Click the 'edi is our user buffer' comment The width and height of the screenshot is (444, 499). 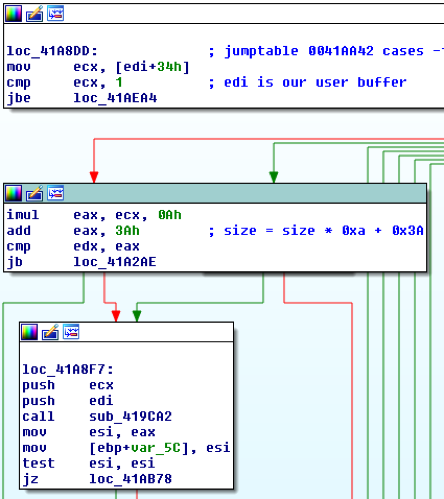pyautogui.click(x=315, y=82)
